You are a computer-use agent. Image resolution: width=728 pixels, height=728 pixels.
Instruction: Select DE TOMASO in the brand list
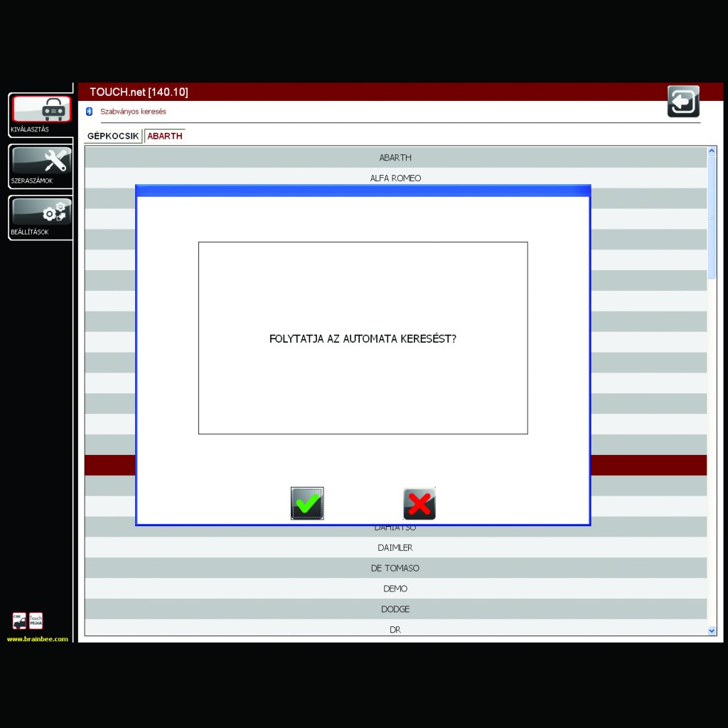coord(395,568)
